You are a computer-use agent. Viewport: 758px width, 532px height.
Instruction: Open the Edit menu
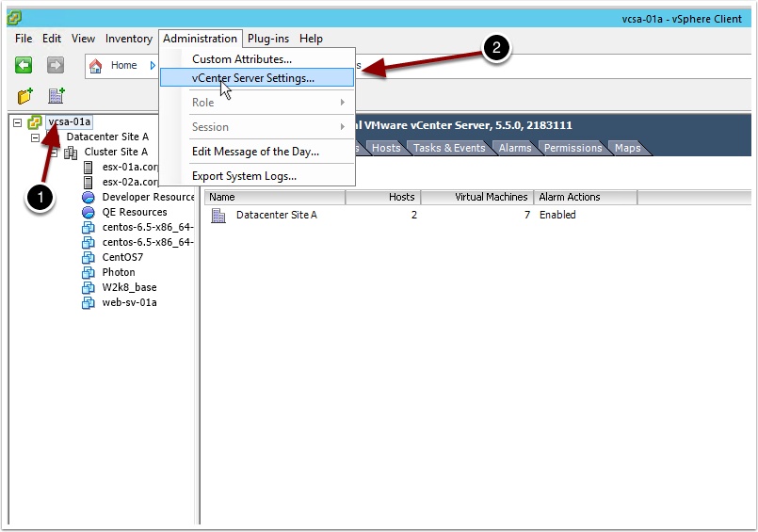52,39
